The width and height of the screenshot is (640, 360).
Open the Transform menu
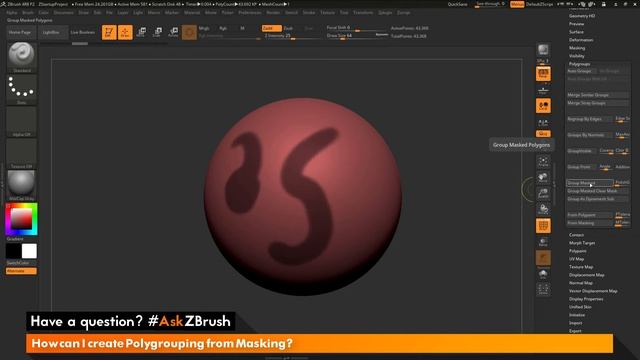(x=363, y=13)
